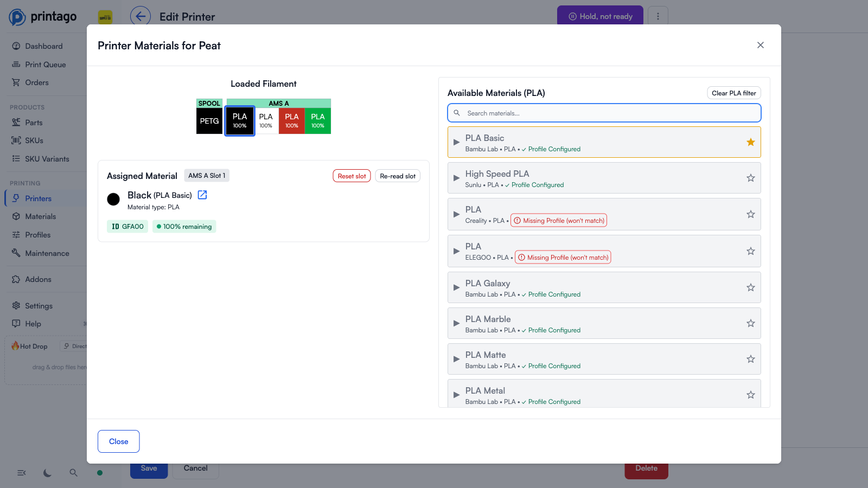Click the Hold, not ready button
The image size is (868, 488).
click(600, 16)
